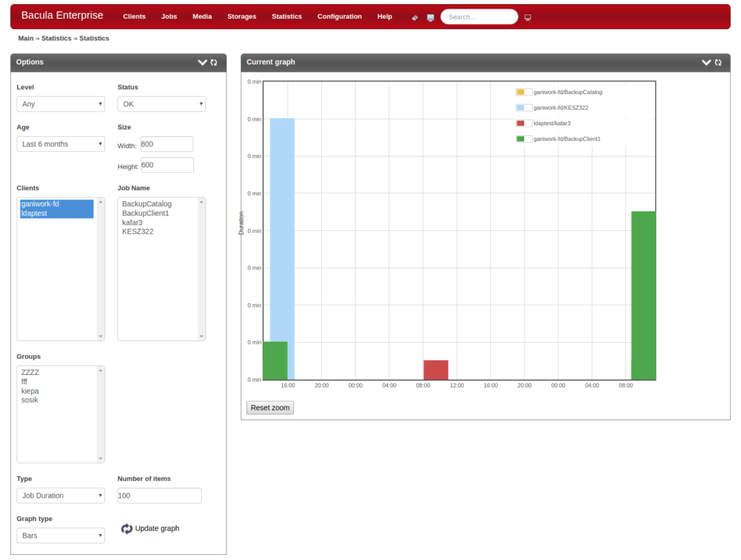This screenshot has height=560, width=741.
Task: Click the green legend swatch for ganiwork-fd/BackupClient1
Action: pyautogui.click(x=522, y=137)
